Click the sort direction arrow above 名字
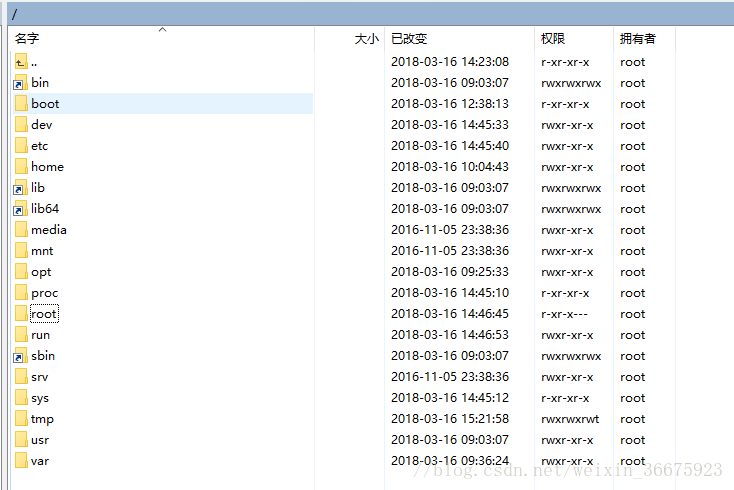Screen dimensions: 734x490 (x=162, y=29)
